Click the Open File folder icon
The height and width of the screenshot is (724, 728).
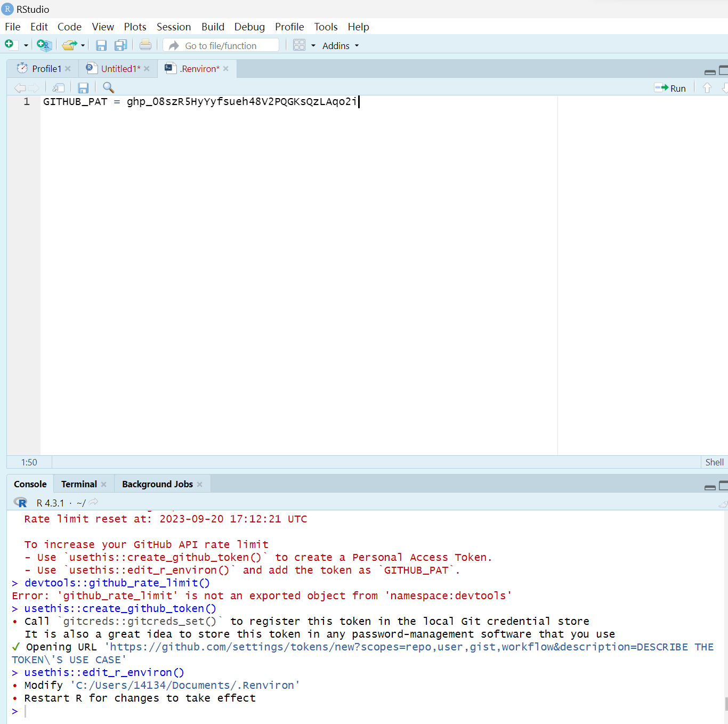(x=69, y=45)
